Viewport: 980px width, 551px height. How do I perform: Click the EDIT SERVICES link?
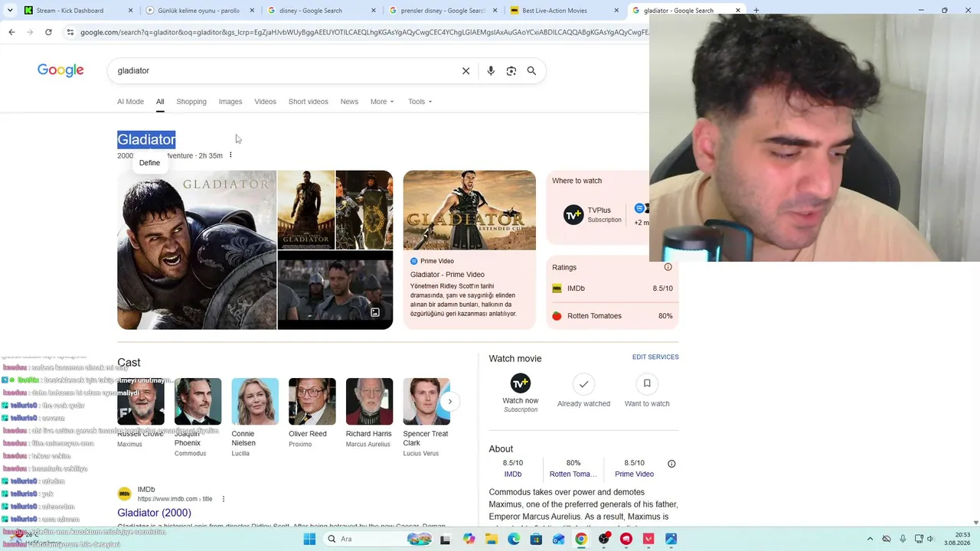[655, 357]
